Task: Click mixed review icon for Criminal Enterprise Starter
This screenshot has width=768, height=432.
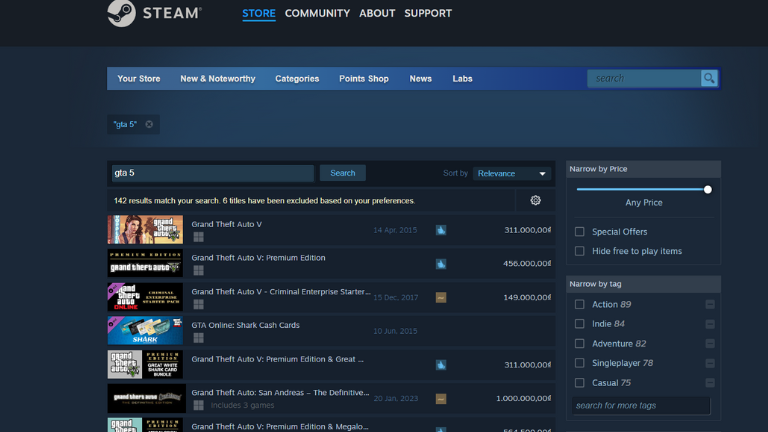Action: coord(441,297)
